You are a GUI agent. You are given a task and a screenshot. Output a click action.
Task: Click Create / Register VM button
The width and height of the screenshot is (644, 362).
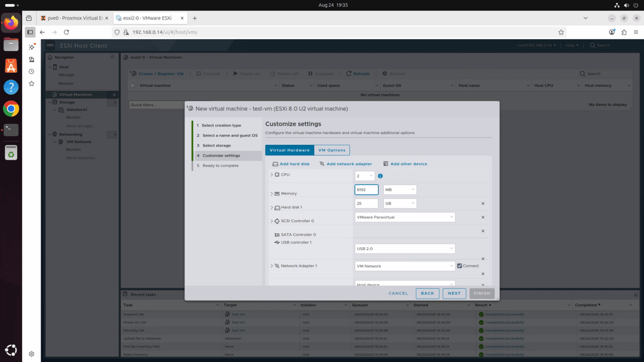(157, 73)
